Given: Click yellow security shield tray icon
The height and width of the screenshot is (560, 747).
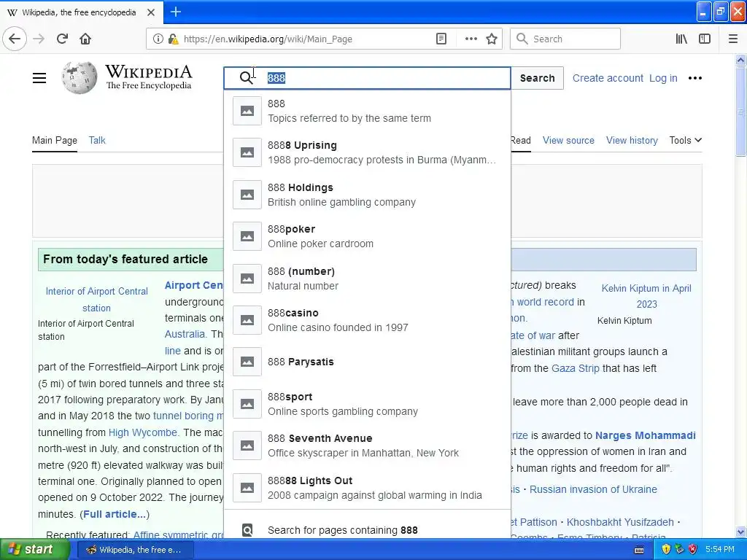Looking at the screenshot, I should click(x=666, y=550).
